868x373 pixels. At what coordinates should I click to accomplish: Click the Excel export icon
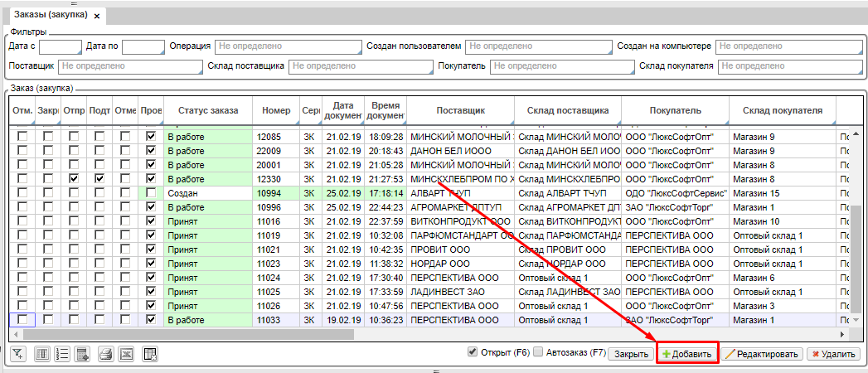(126, 355)
